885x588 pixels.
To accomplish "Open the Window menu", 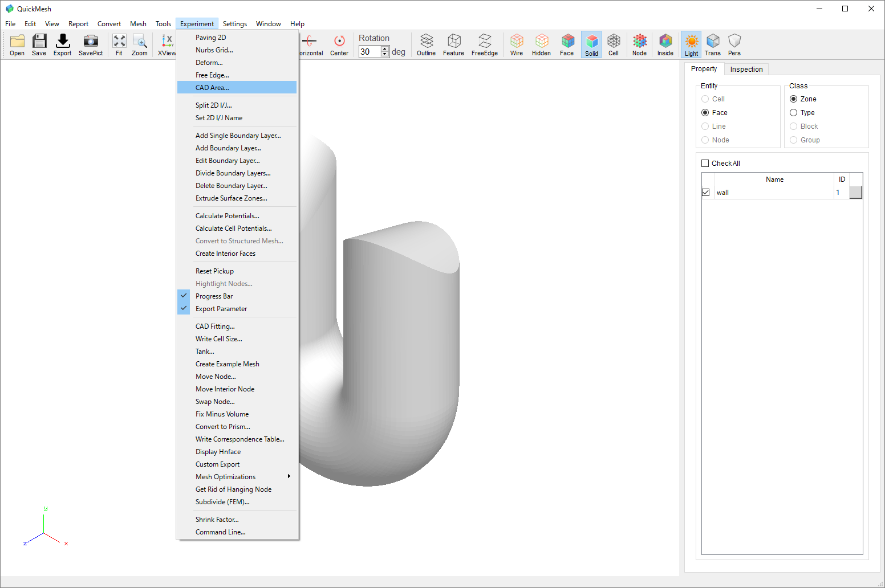I will coord(268,24).
